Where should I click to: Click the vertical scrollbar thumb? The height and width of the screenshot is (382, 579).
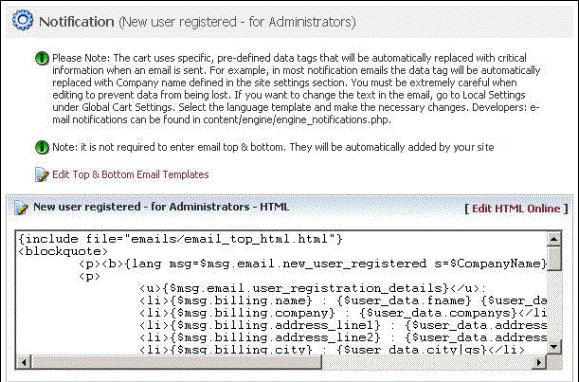click(x=554, y=259)
